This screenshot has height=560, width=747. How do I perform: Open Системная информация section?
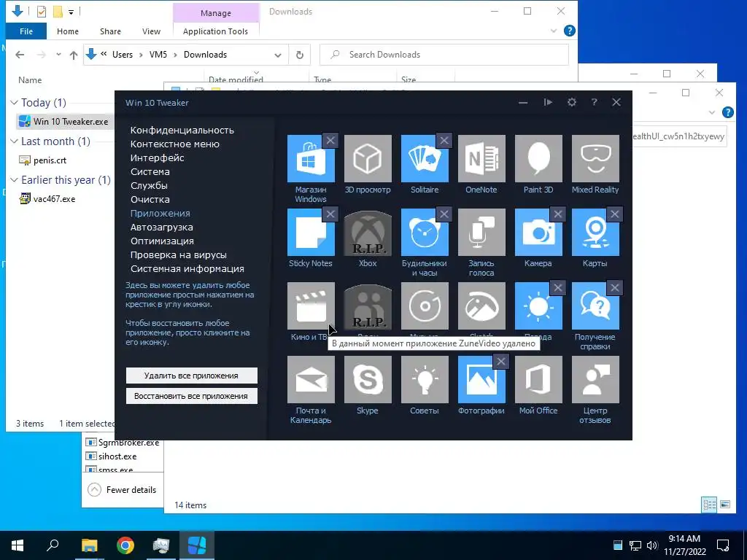187,268
